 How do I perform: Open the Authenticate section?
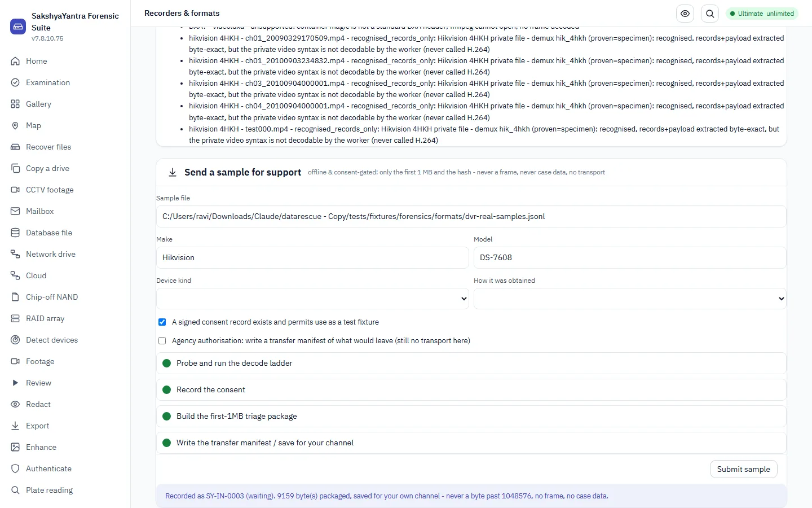tap(65, 468)
